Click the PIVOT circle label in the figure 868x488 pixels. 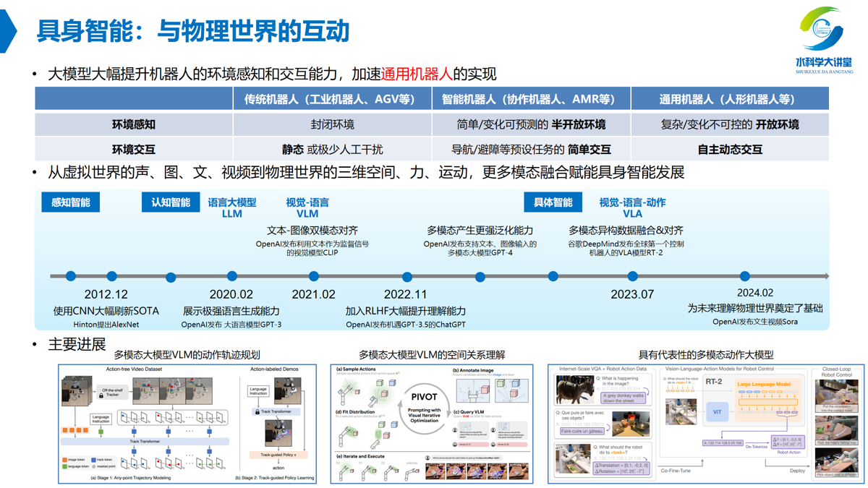coord(424,397)
